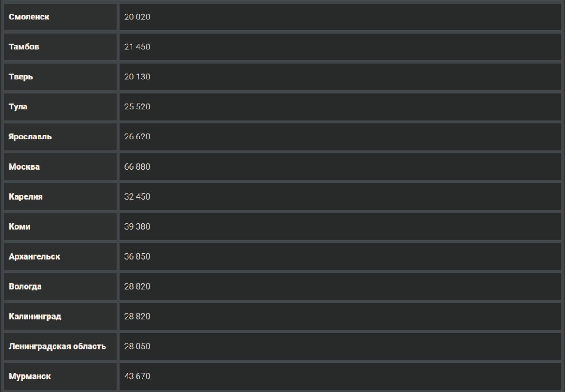Click the Архангельск row label
Viewport: 565px width, 392px height.
(x=34, y=256)
